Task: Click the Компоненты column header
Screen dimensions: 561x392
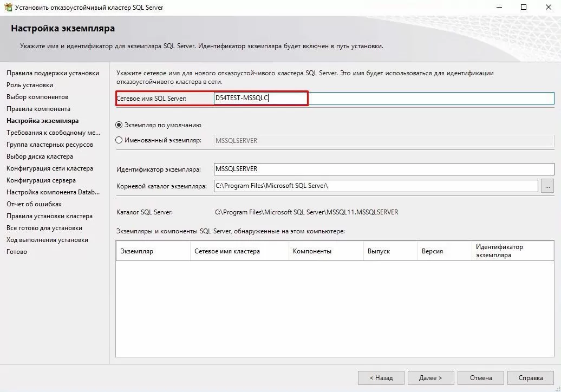Action: 326,251
